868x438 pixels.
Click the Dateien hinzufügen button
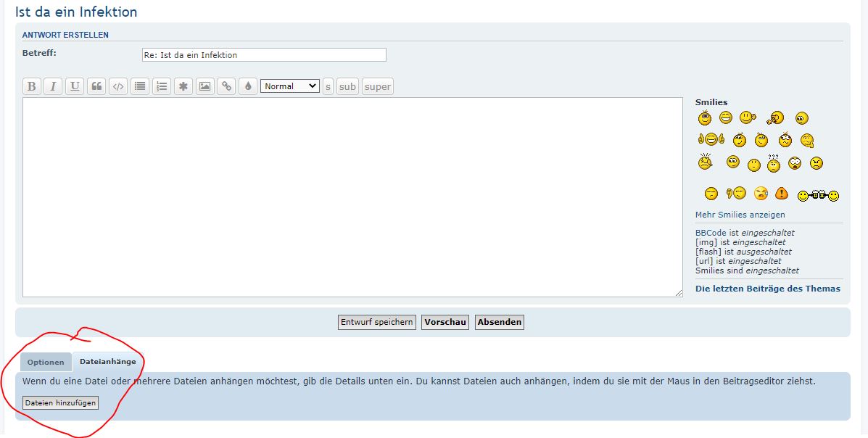point(60,402)
